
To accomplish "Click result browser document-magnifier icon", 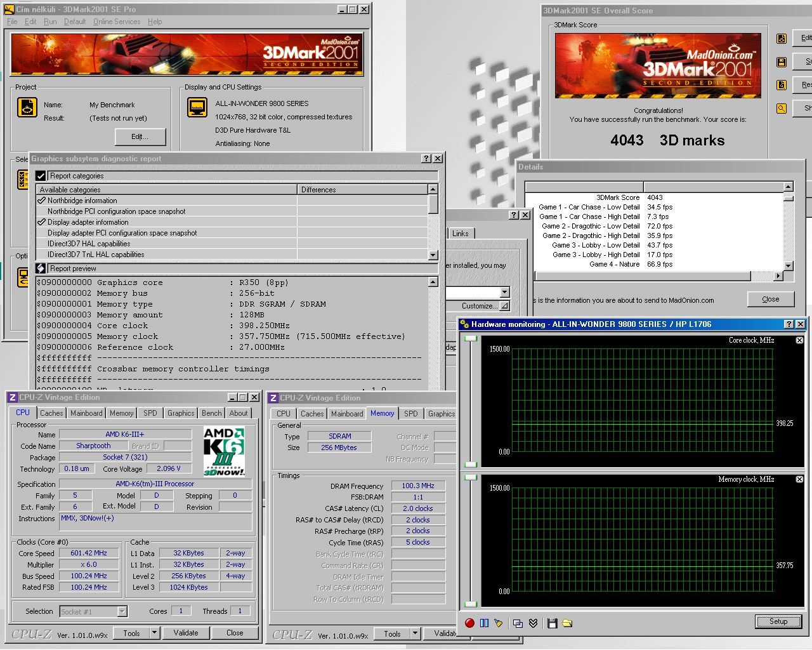I will (x=782, y=85).
